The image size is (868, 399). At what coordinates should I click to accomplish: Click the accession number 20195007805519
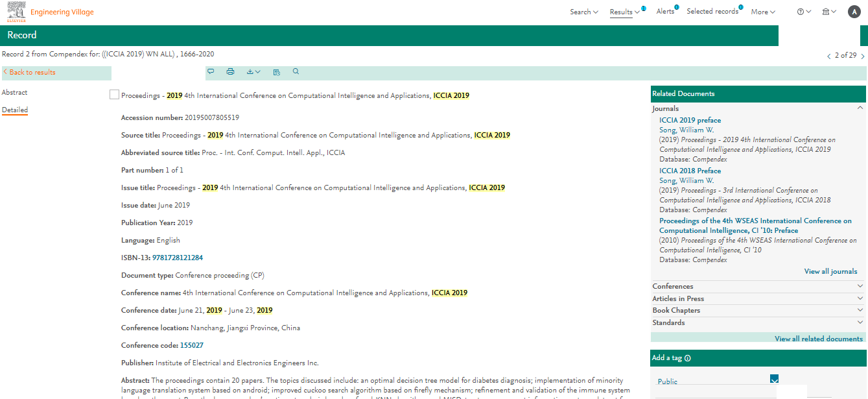tap(212, 118)
